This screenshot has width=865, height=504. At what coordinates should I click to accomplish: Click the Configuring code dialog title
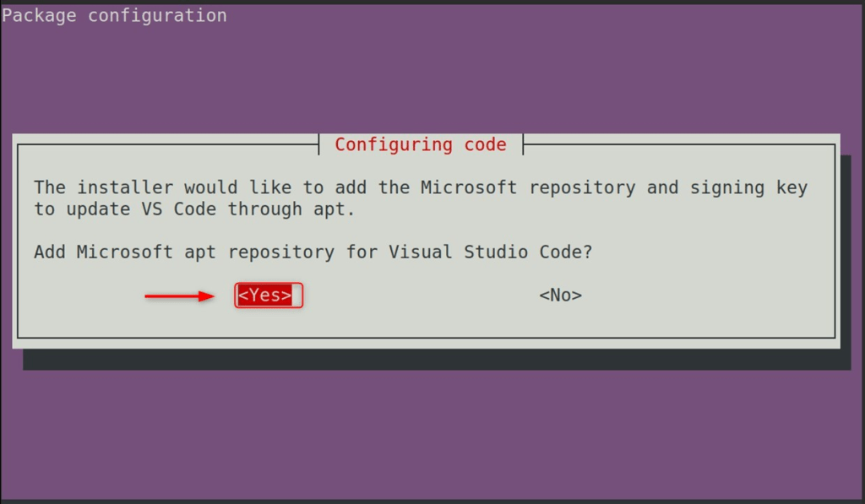click(x=420, y=144)
